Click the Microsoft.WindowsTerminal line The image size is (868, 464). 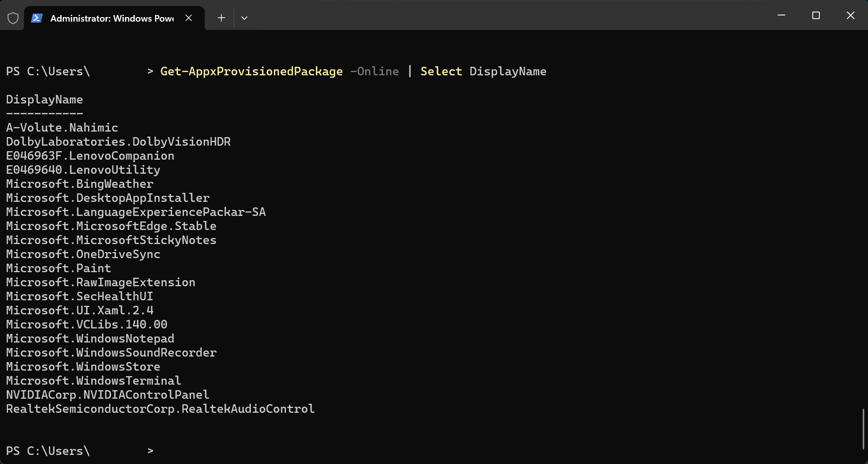94,381
